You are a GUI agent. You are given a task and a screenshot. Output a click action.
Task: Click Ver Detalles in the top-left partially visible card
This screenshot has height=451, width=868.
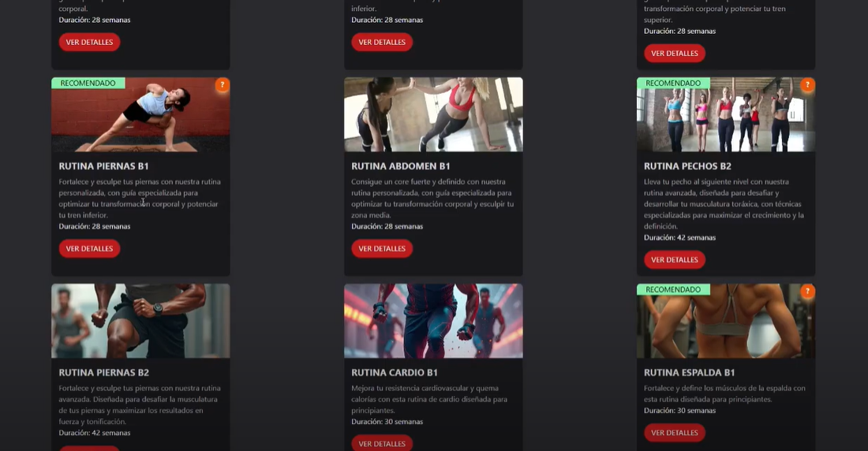[x=89, y=42]
